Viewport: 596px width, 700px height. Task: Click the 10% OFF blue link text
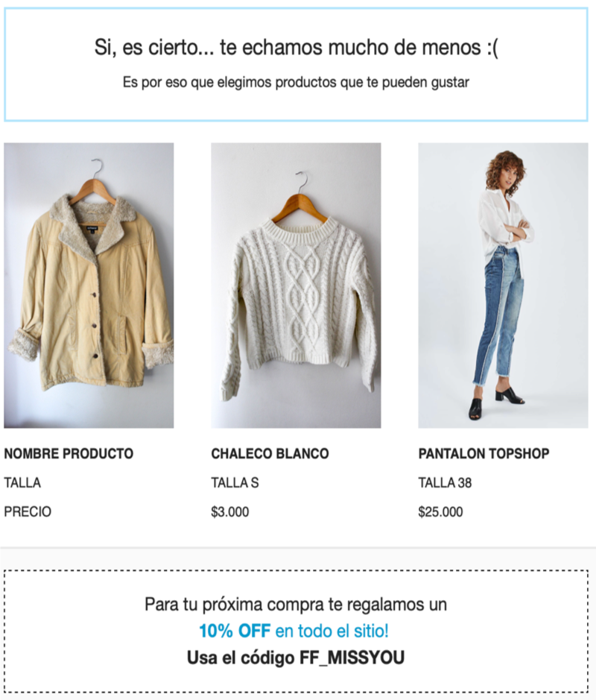(235, 631)
